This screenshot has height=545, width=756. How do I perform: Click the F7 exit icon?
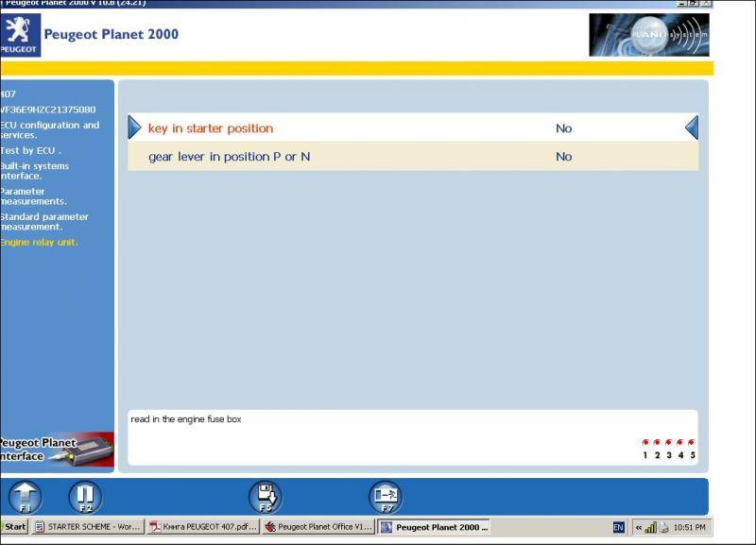pyautogui.click(x=385, y=496)
